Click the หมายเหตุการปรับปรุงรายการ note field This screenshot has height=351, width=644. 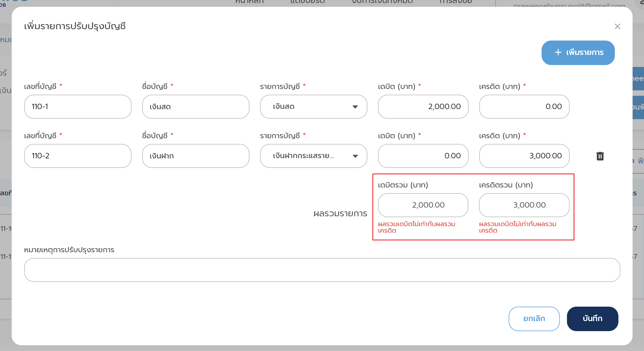(322, 270)
